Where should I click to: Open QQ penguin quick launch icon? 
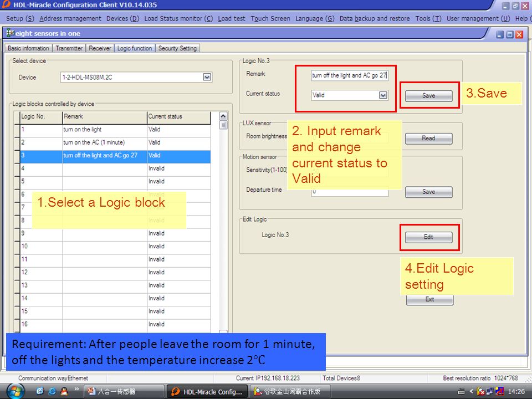coord(63,391)
